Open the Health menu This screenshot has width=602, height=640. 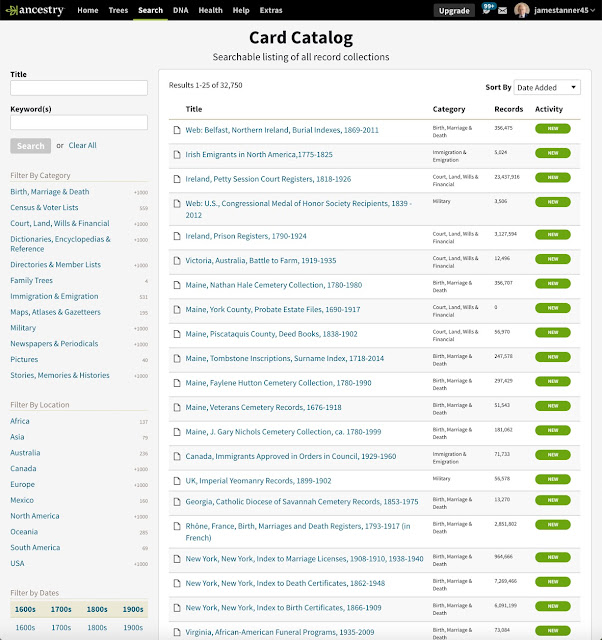(211, 10)
